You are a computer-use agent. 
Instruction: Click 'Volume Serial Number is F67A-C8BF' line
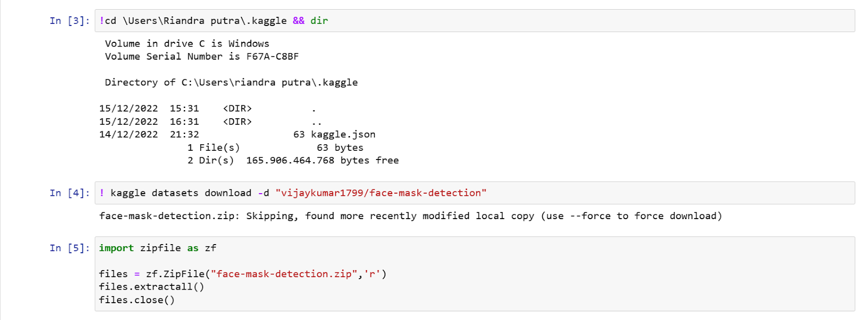(202, 56)
